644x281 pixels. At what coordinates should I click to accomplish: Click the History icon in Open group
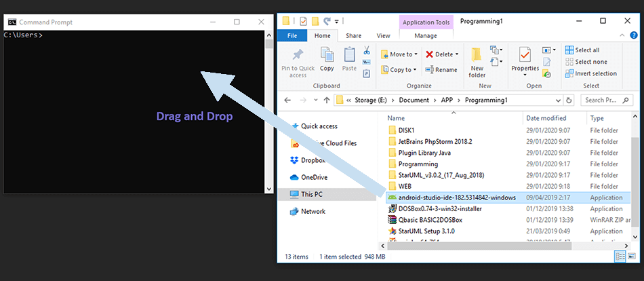[546, 74]
